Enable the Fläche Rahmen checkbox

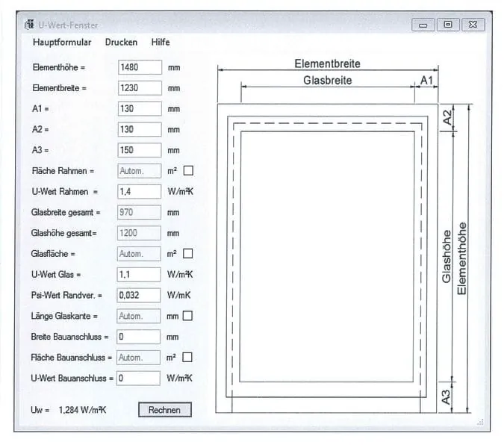pos(188,171)
